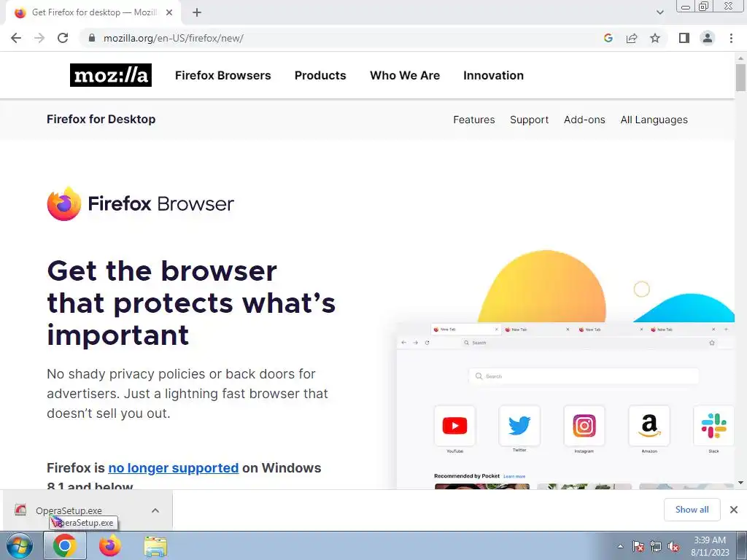The width and height of the screenshot is (747, 560).
Task: Click the Instagram tile in the preview image
Action: (584, 426)
